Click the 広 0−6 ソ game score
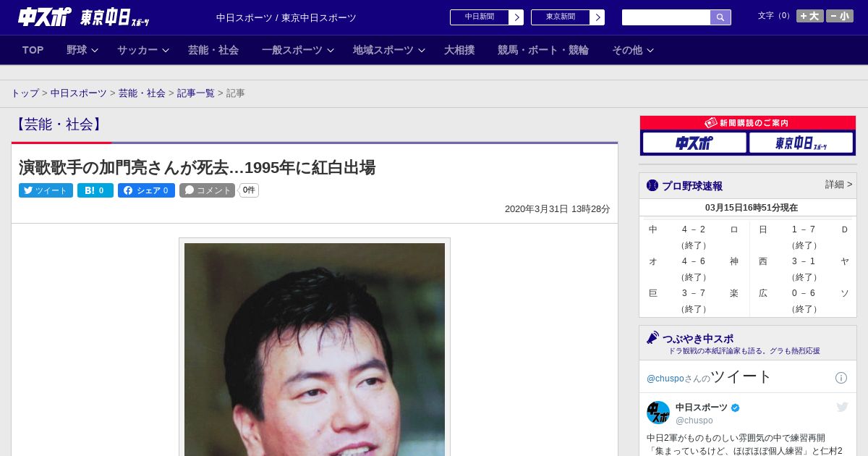The height and width of the screenshot is (456, 868). 803,293
